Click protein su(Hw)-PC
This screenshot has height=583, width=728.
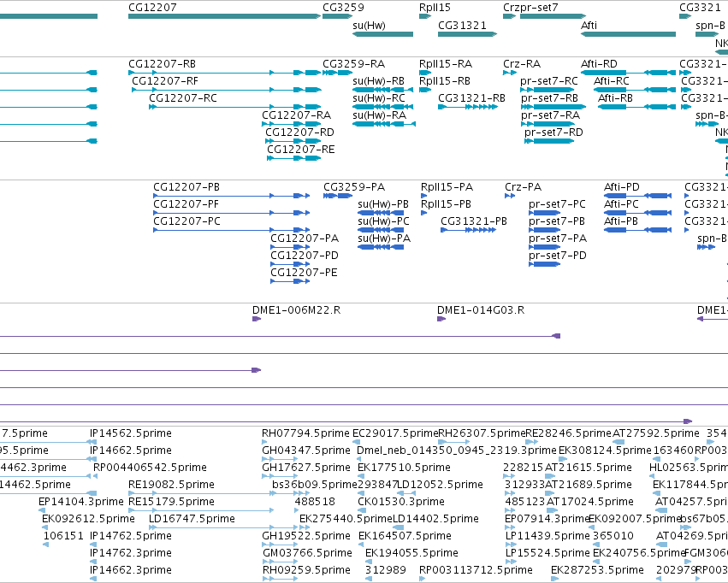click(x=381, y=231)
